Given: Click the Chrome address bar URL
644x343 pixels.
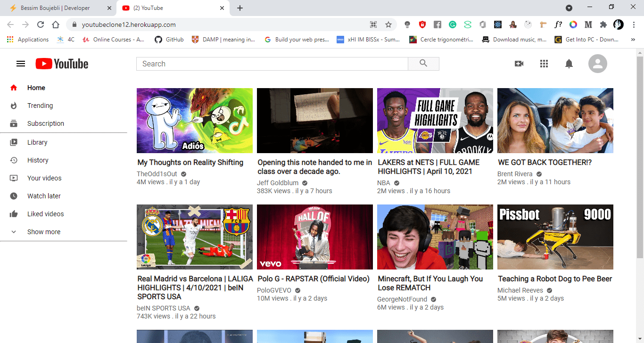Looking at the screenshot, I should pos(129,24).
